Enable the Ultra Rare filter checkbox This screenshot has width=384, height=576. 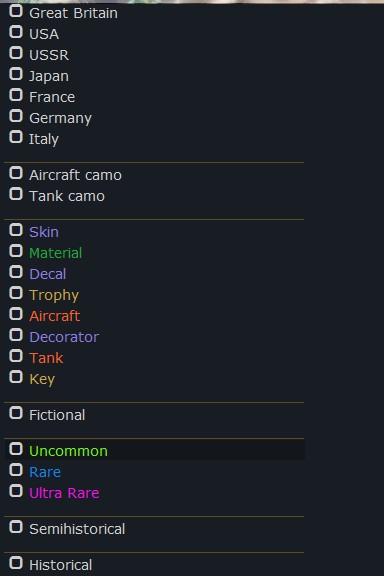16,490
